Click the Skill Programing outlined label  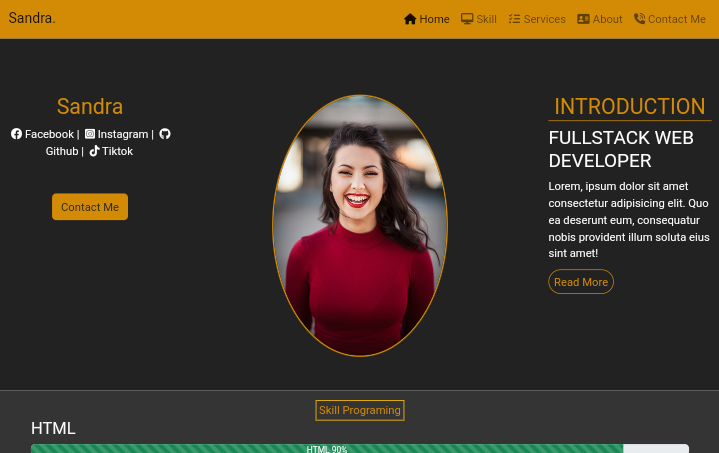coord(360,410)
